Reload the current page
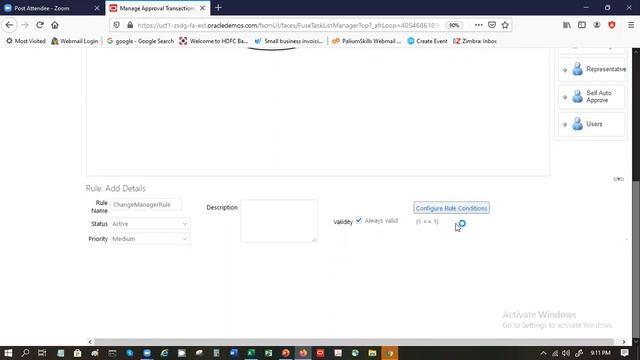Screen dimensions: 640x360 [x=40, y=25]
